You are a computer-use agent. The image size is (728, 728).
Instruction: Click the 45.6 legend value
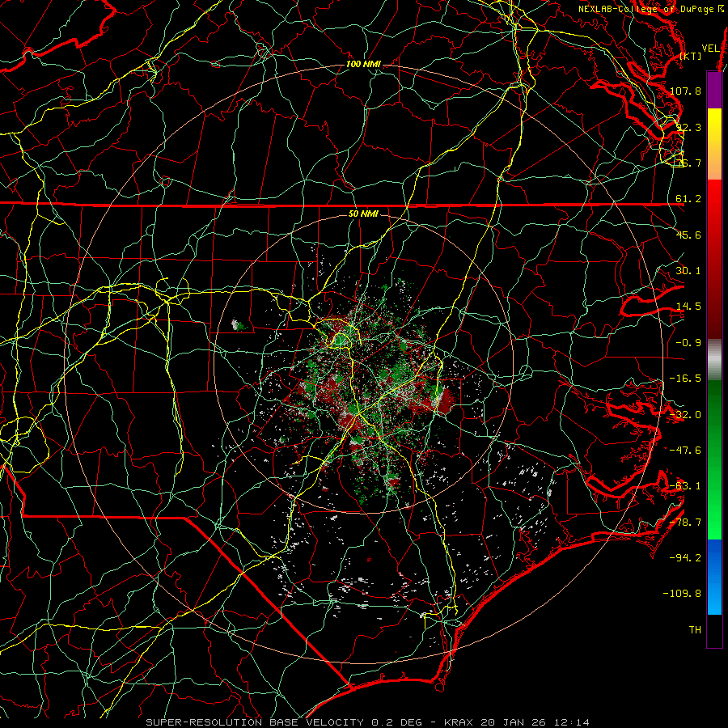coord(688,235)
